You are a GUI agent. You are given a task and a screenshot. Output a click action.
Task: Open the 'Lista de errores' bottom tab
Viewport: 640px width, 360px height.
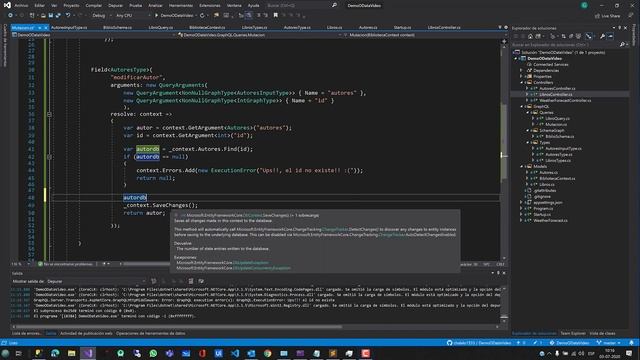pyautogui.click(x=26, y=333)
